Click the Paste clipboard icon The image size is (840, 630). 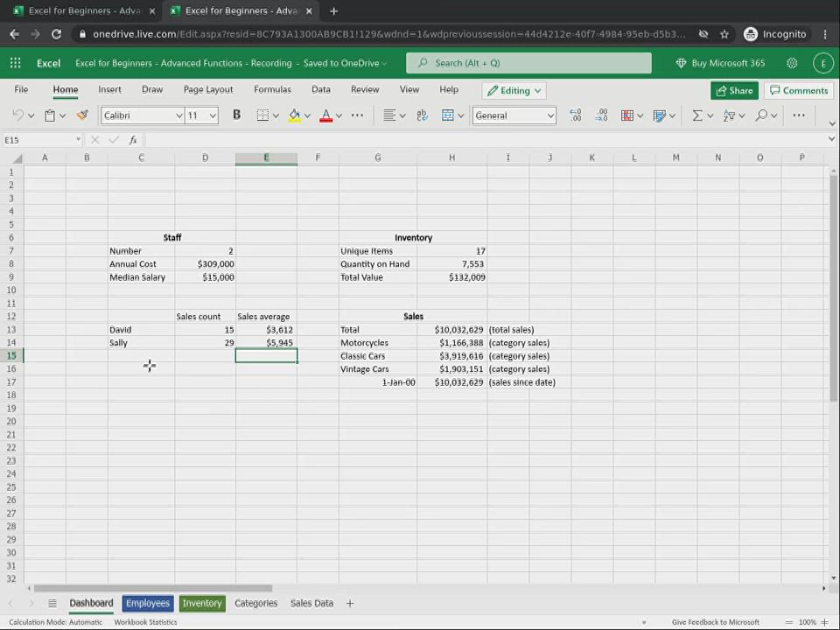(x=50, y=115)
